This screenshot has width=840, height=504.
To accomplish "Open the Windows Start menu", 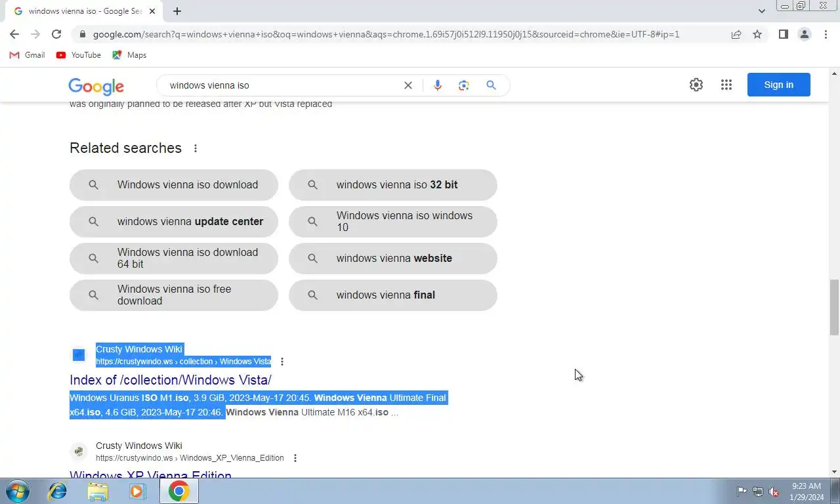I will click(18, 491).
